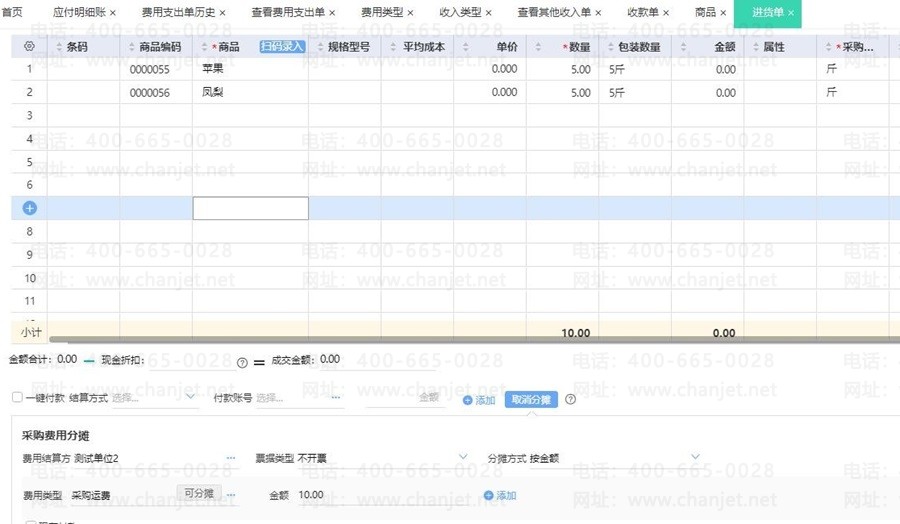900x524 pixels.
Task: Open 付款账号 lookup ellipsis icon
Action: (336, 397)
